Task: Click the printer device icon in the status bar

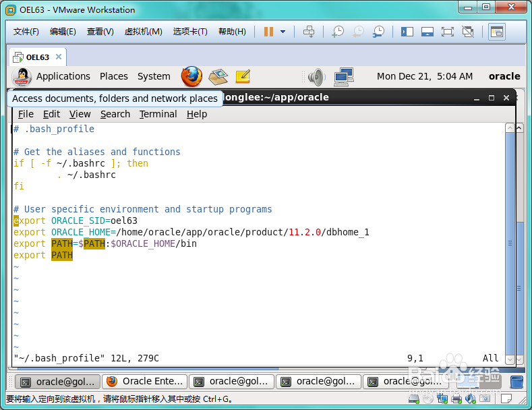Action: click(456, 399)
